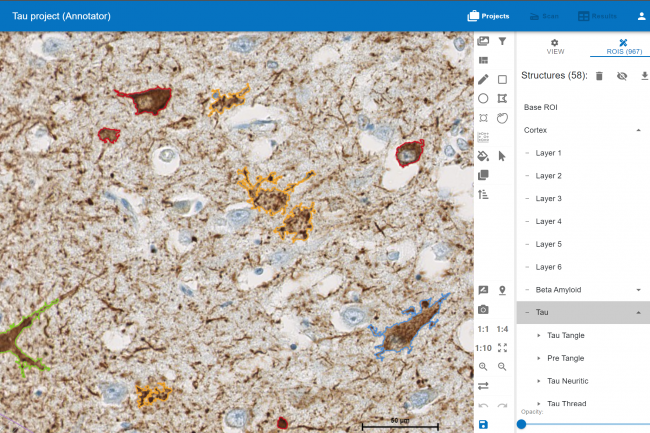Collapse the Cortex structure group
The image size is (650, 433).
(637, 130)
